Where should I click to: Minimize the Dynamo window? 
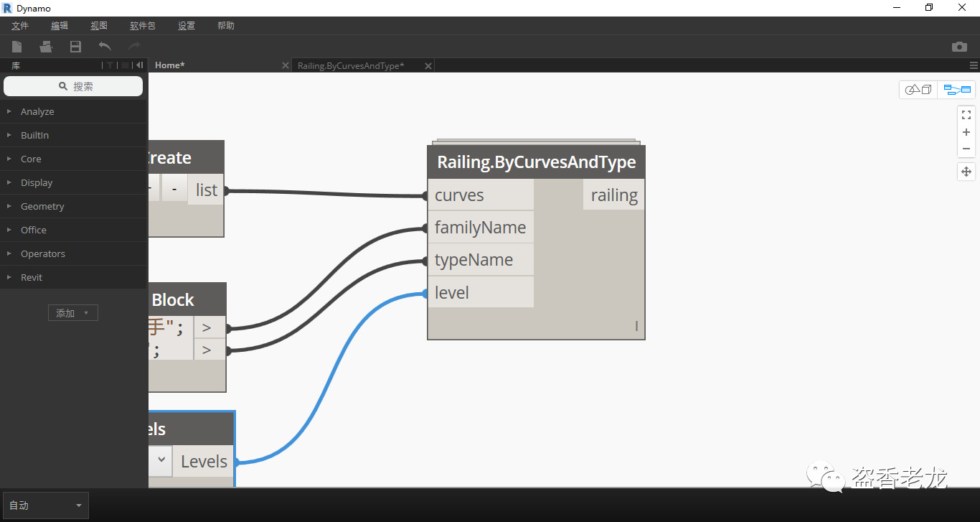[897, 8]
